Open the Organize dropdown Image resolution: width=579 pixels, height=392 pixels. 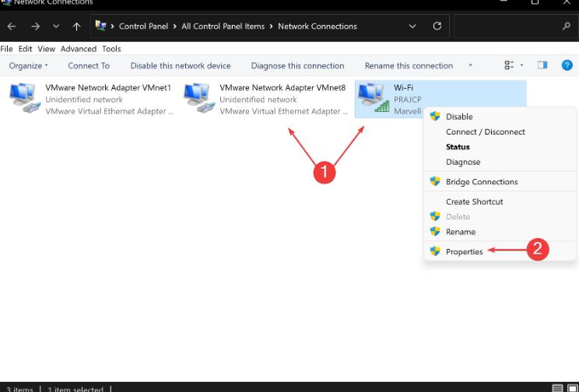tap(29, 65)
